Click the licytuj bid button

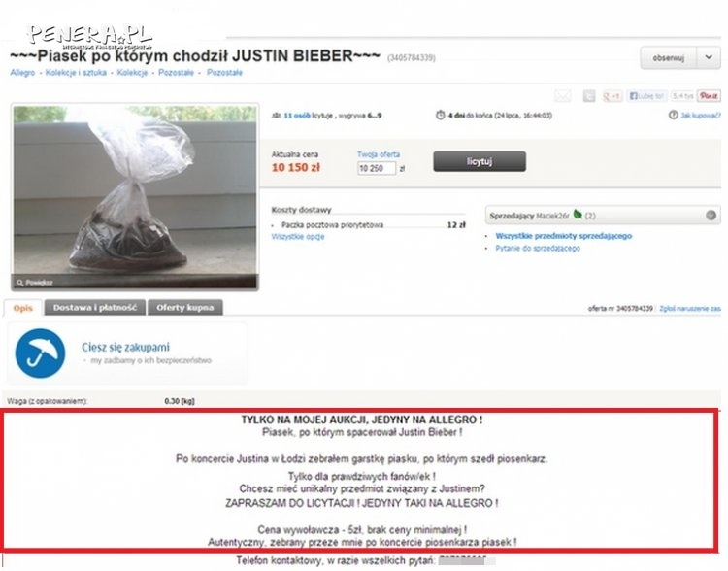tap(480, 161)
